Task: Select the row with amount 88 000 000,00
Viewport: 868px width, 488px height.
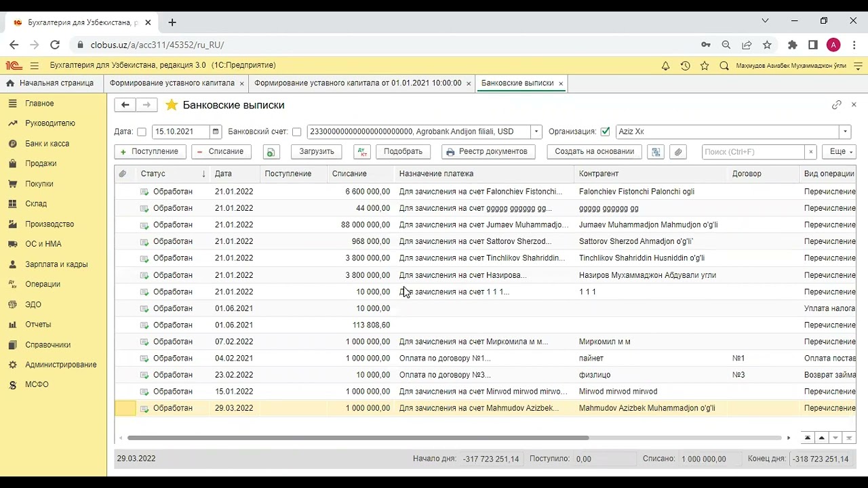Action: [485, 225]
